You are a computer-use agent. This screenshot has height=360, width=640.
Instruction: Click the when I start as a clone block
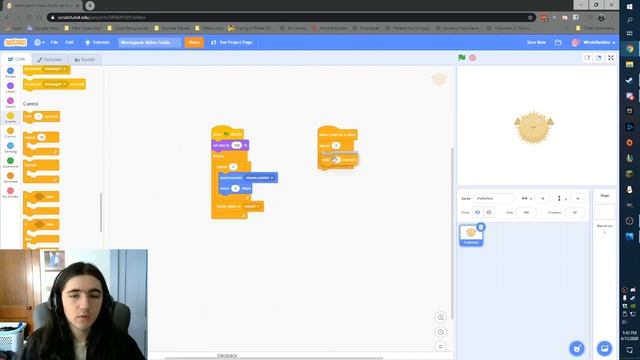[337, 134]
